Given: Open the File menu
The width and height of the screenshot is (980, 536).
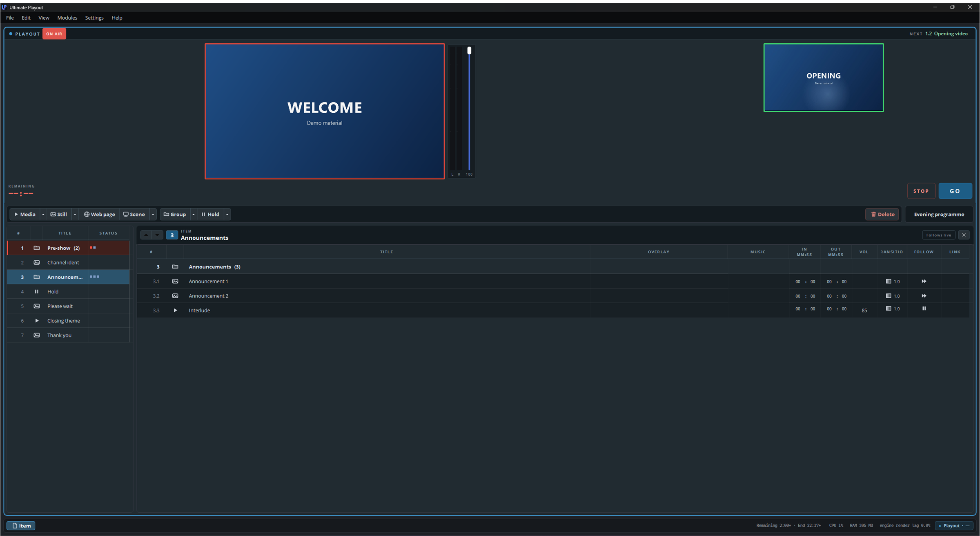Looking at the screenshot, I should point(10,18).
